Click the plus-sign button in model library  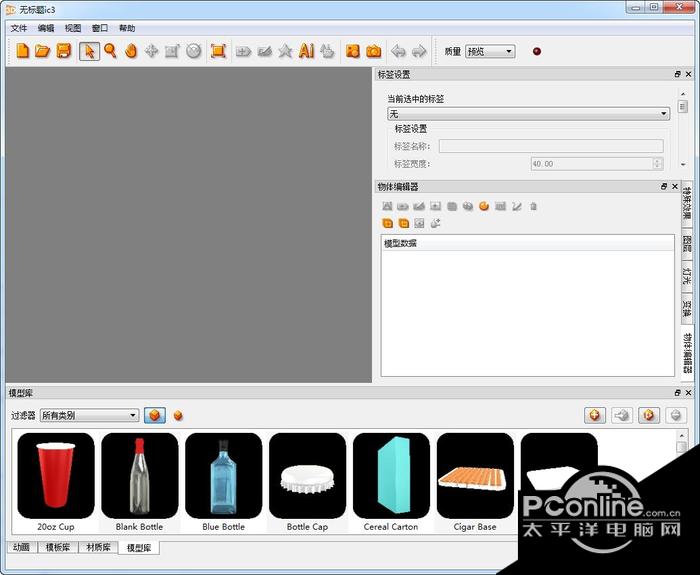click(595, 416)
